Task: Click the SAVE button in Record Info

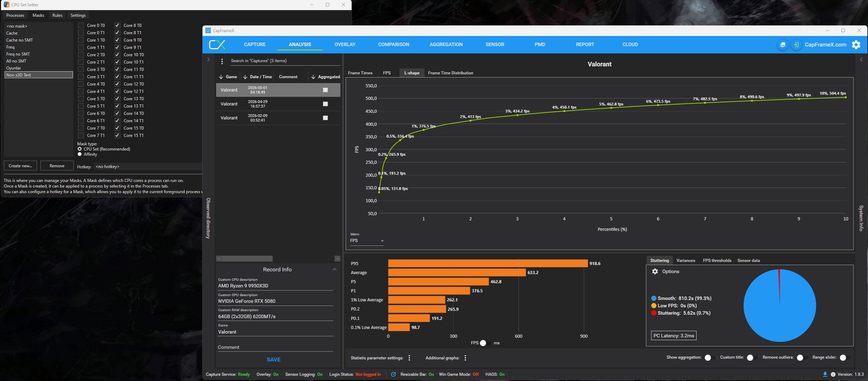Action: [274, 359]
